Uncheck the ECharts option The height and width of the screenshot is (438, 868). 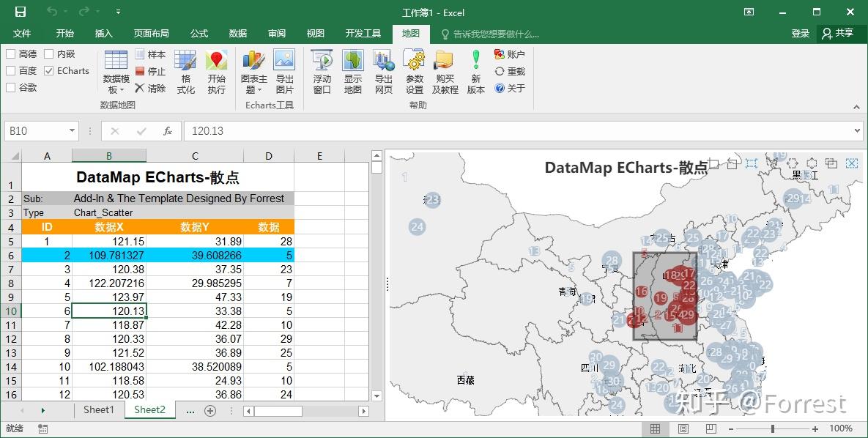(48, 70)
